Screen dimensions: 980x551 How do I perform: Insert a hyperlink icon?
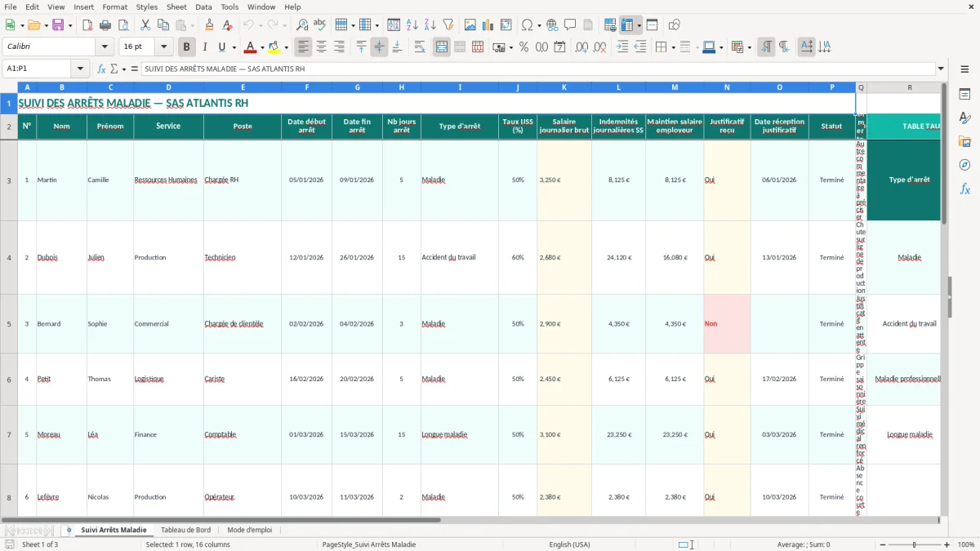(552, 25)
